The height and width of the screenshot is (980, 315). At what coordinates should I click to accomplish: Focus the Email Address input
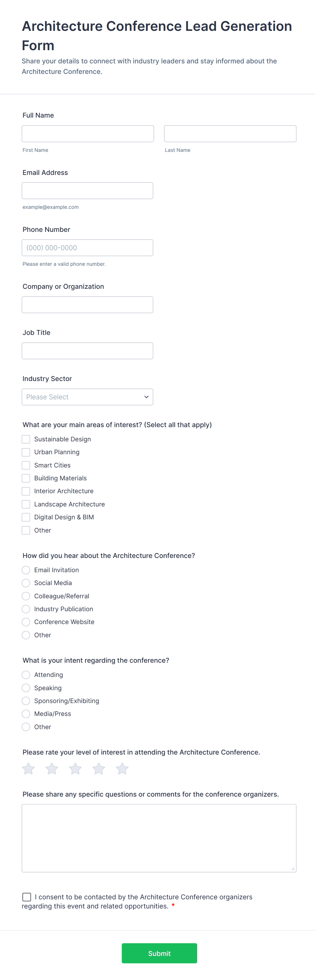point(87,191)
